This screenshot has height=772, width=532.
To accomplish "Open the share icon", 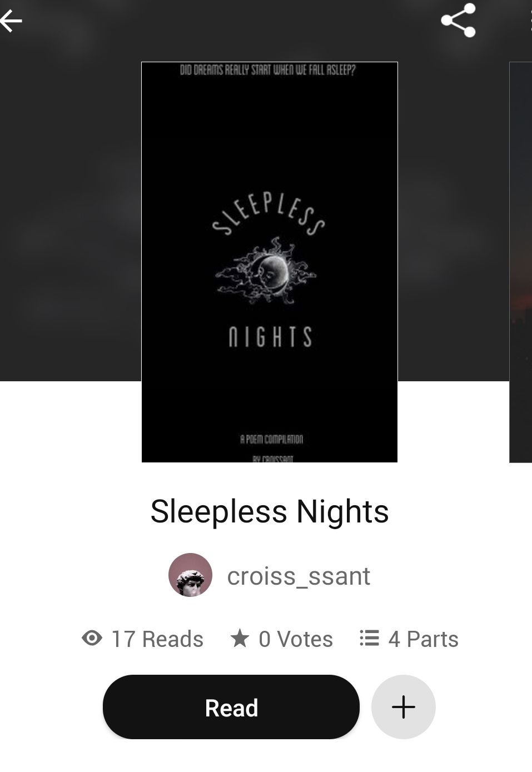I will pyautogui.click(x=458, y=21).
